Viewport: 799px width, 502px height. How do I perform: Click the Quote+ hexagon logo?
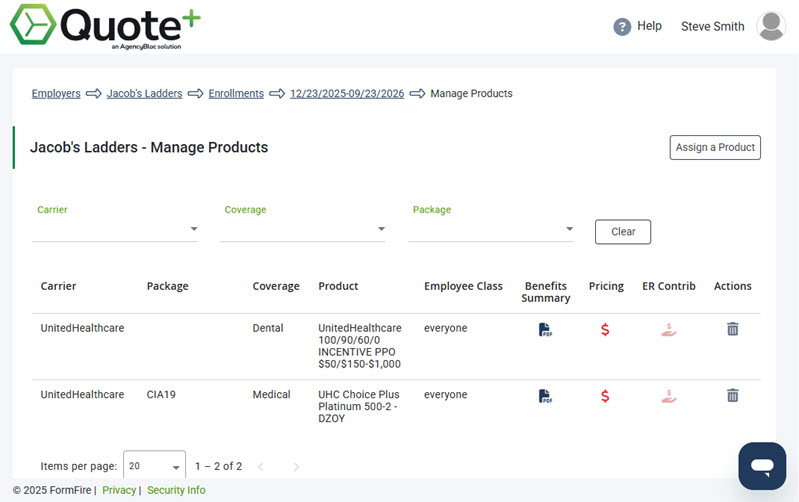(x=33, y=24)
